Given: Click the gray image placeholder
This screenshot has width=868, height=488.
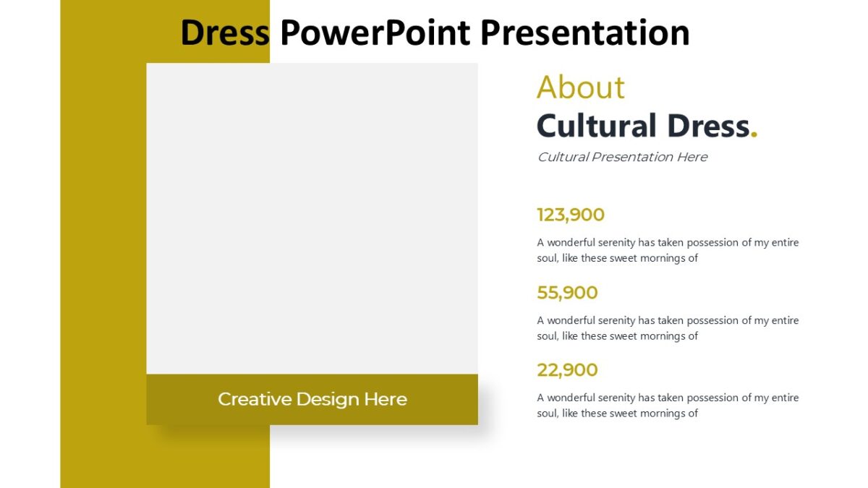Looking at the screenshot, I should pos(312,217).
